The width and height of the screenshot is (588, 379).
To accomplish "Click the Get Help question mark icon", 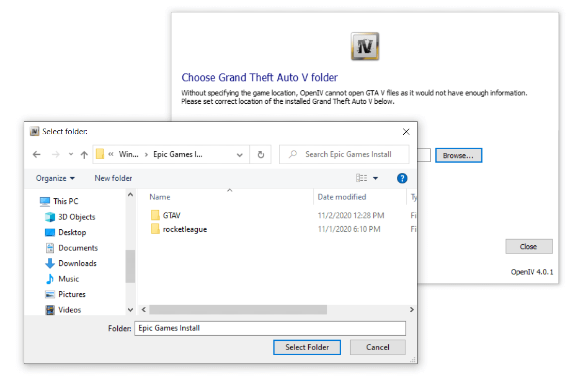I will point(402,178).
